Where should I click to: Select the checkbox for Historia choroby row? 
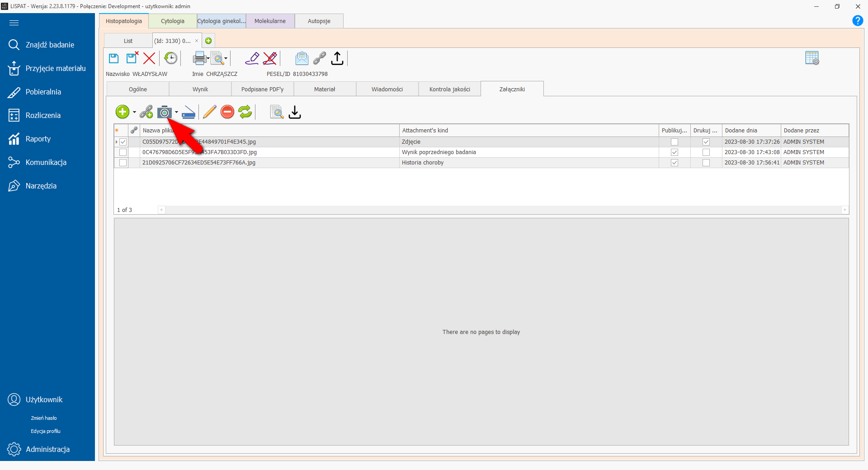(x=123, y=163)
